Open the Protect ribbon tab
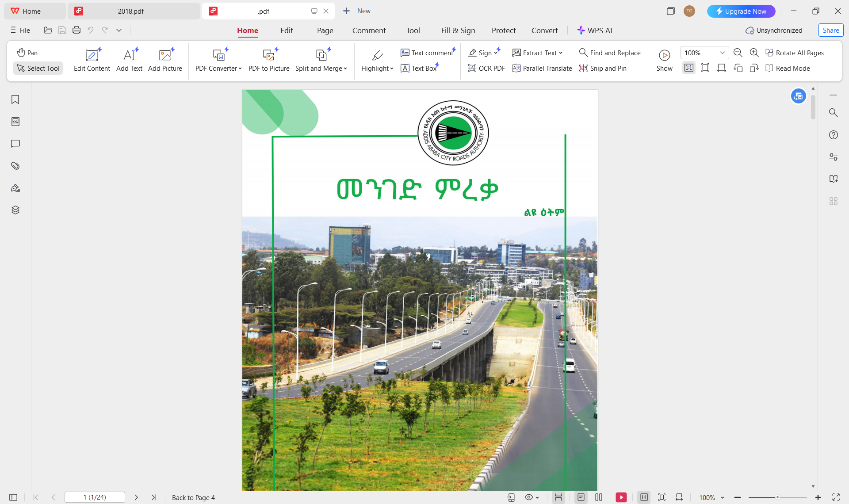The image size is (849, 504). coord(504,31)
